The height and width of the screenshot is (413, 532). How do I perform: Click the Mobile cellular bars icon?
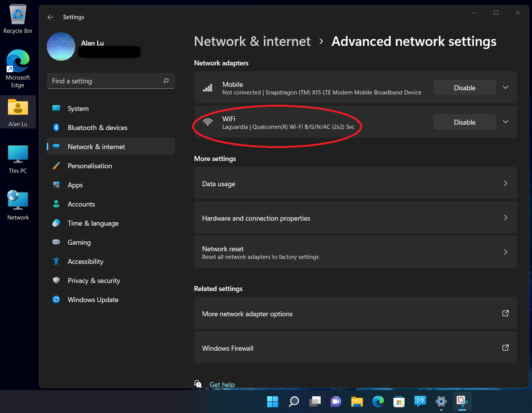(207, 88)
